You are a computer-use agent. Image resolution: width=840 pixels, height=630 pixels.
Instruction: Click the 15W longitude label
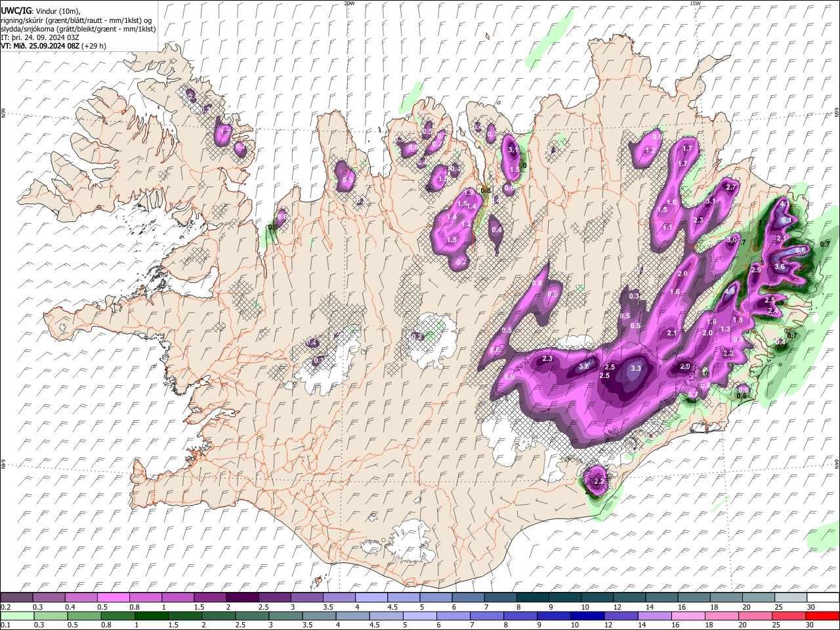click(x=695, y=3)
